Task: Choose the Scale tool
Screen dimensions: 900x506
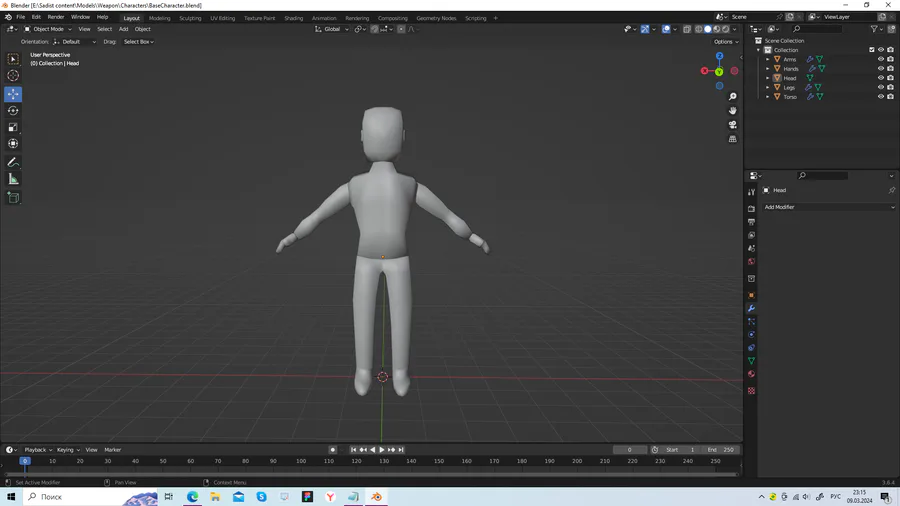Action: (13, 128)
